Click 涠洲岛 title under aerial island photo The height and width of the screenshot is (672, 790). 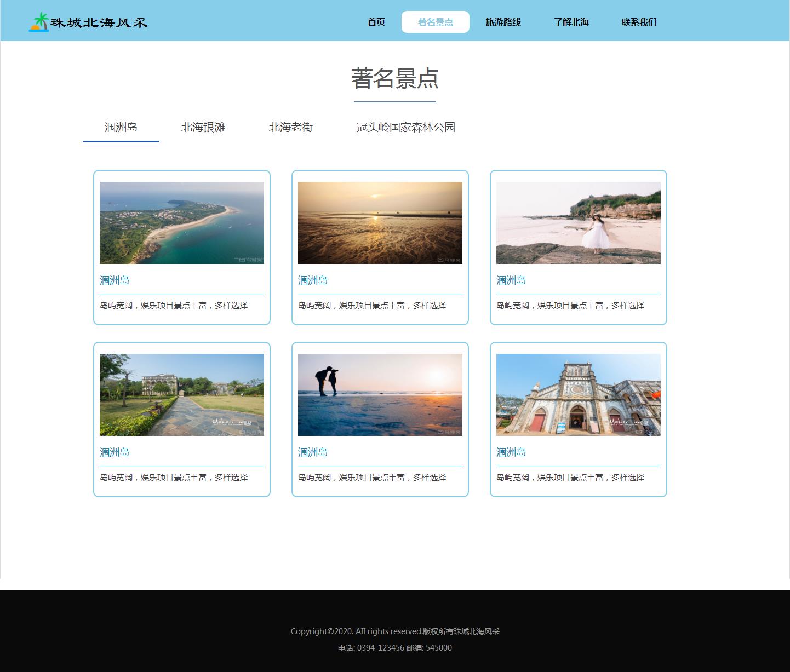[115, 280]
